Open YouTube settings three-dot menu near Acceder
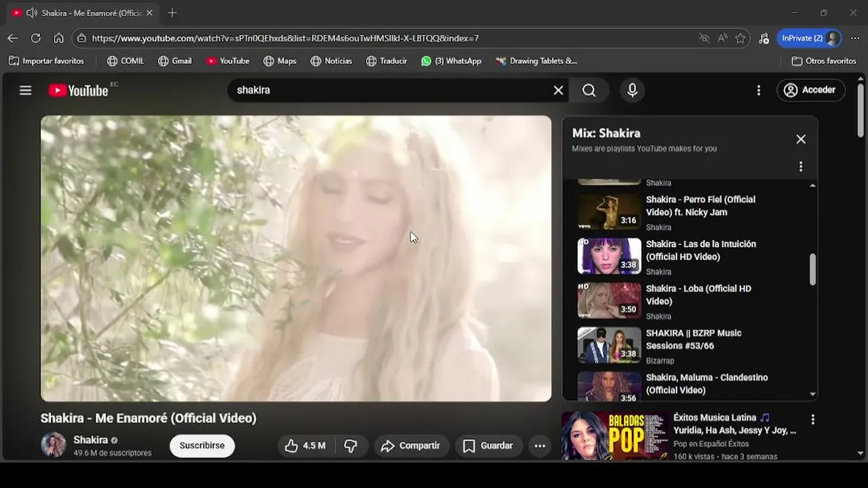The image size is (868, 488). pos(759,90)
